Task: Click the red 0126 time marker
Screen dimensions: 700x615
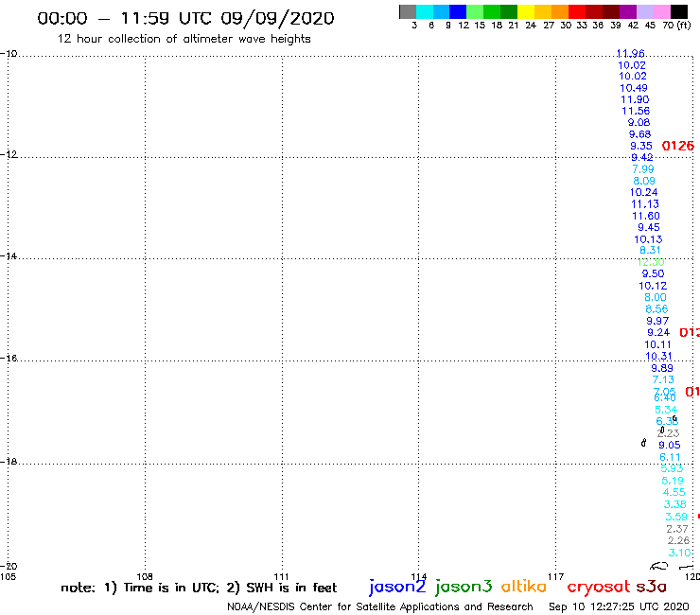Action: point(677,146)
